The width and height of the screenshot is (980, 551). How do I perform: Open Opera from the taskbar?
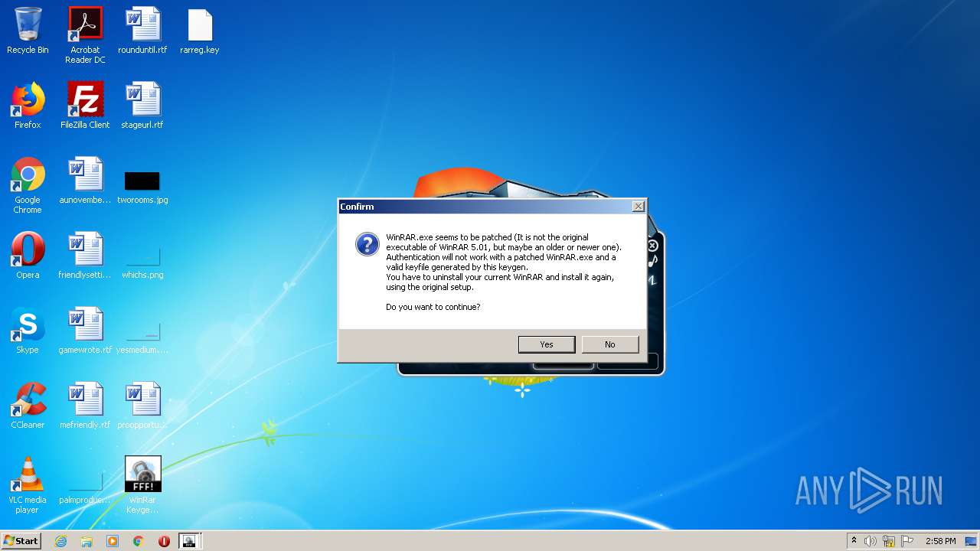click(164, 541)
